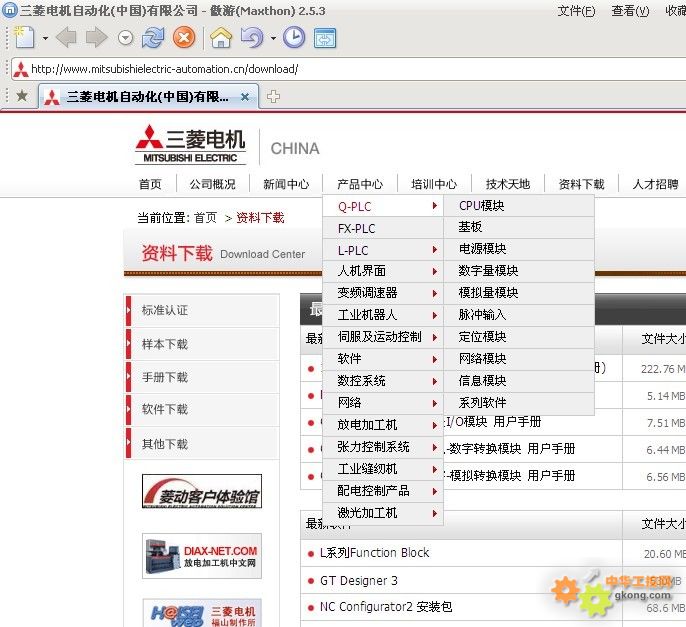The image size is (686, 627).
Task: Click the 菱动客户体验馆 banner
Action: 202,491
